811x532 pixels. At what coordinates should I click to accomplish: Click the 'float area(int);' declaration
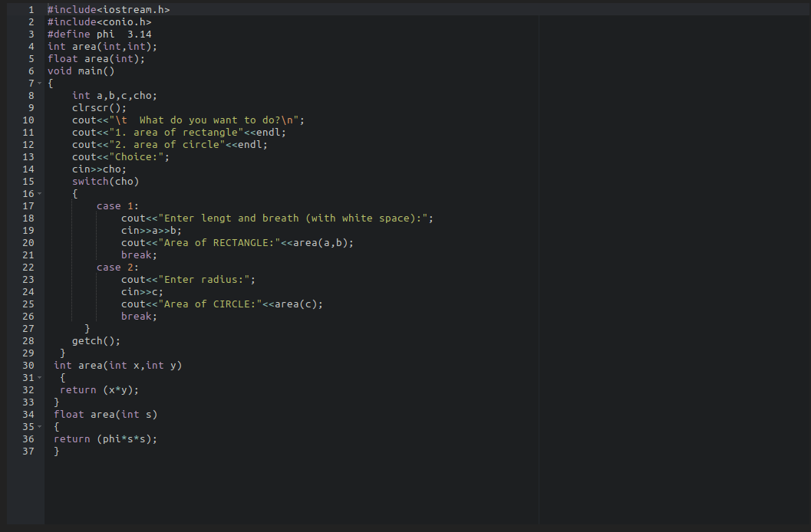(96, 59)
